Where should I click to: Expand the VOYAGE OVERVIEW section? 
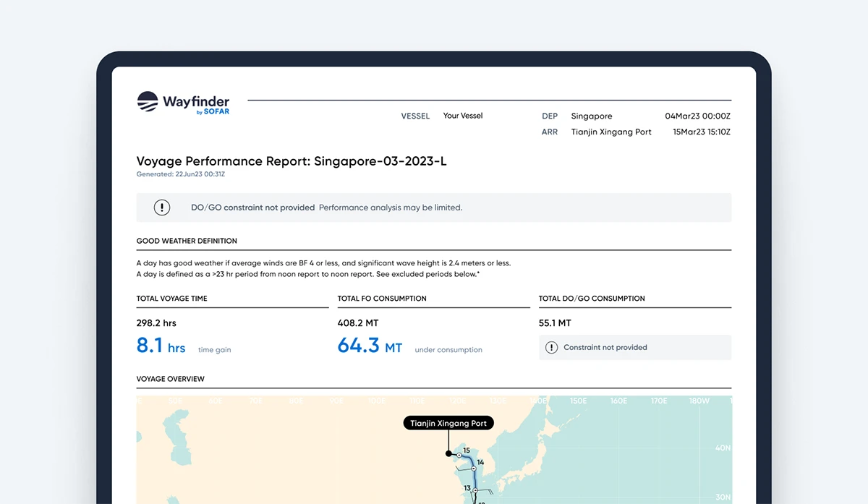[x=171, y=378]
